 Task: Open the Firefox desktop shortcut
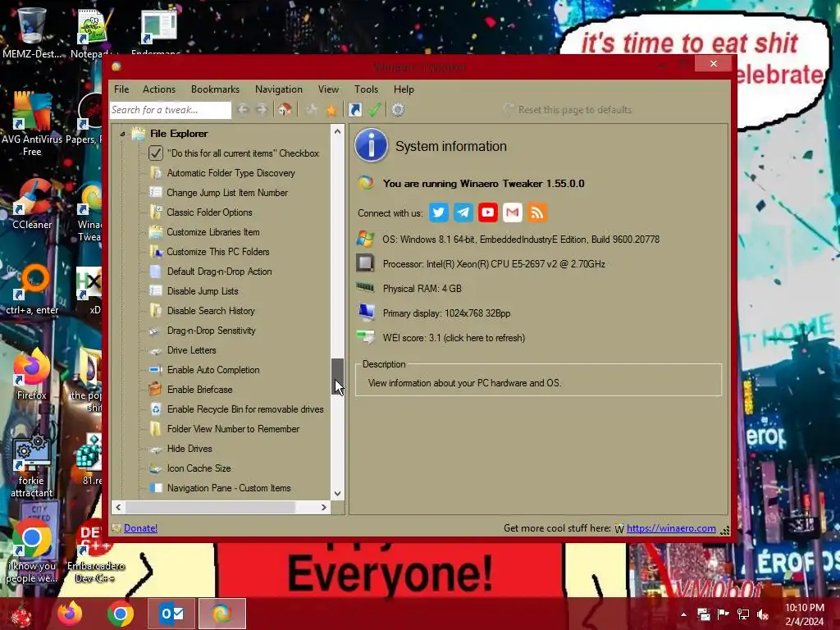[x=32, y=374]
